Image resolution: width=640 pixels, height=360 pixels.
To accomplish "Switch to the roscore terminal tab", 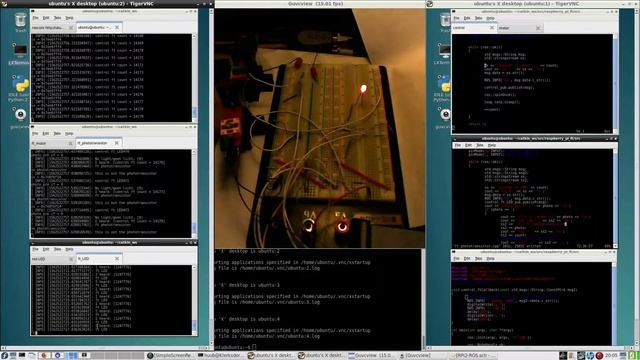I will (x=52, y=28).
